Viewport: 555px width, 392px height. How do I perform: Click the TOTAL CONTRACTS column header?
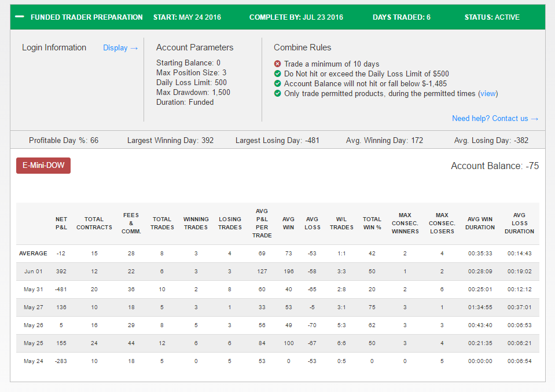[94, 223]
